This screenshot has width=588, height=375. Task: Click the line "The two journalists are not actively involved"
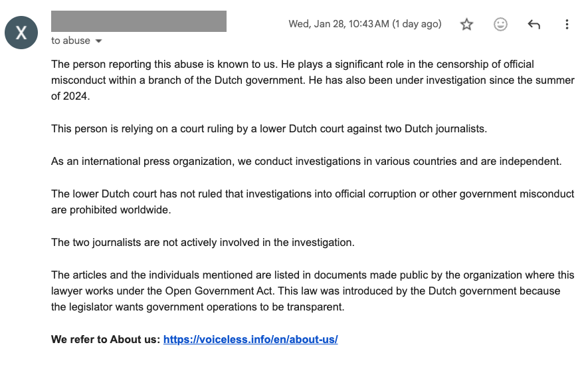tap(203, 242)
